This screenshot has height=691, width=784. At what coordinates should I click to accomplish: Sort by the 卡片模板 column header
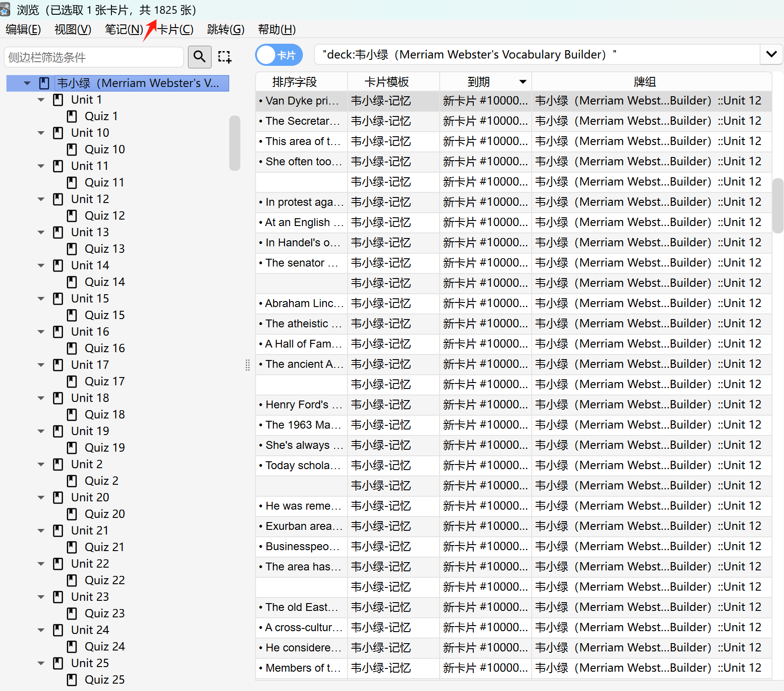click(x=394, y=82)
